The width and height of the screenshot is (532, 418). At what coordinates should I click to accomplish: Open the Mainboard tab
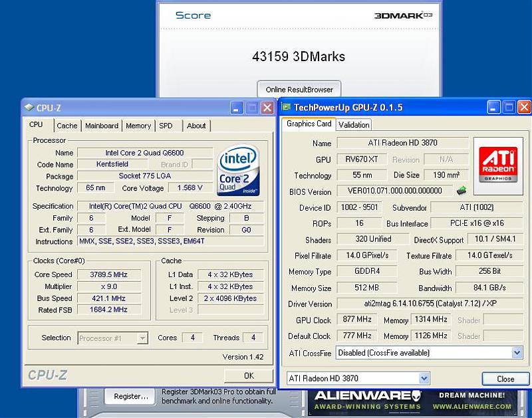(x=102, y=126)
